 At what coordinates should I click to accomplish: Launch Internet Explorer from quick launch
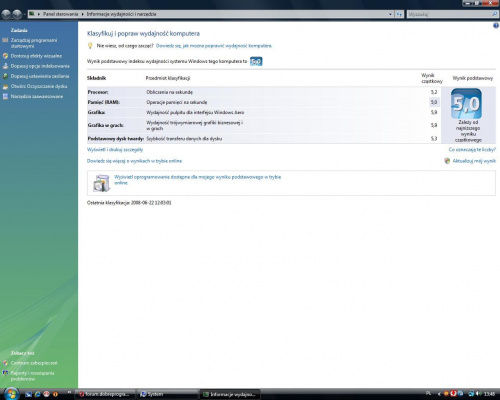tap(37, 394)
